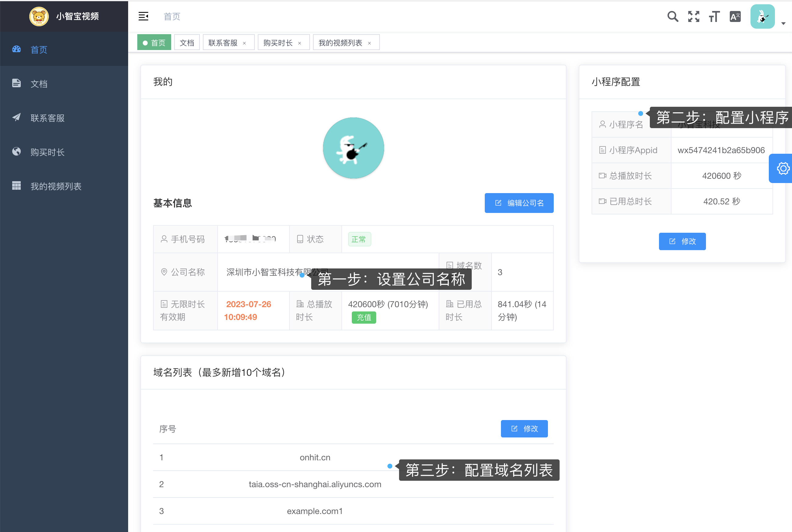This screenshot has width=792, height=532.
Task: Toggle fullscreen view icon
Action: click(693, 16)
